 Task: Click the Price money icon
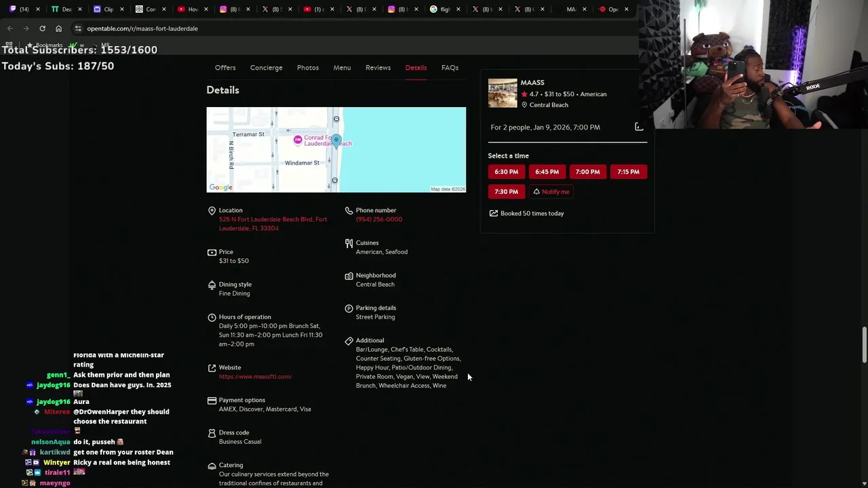(212, 252)
